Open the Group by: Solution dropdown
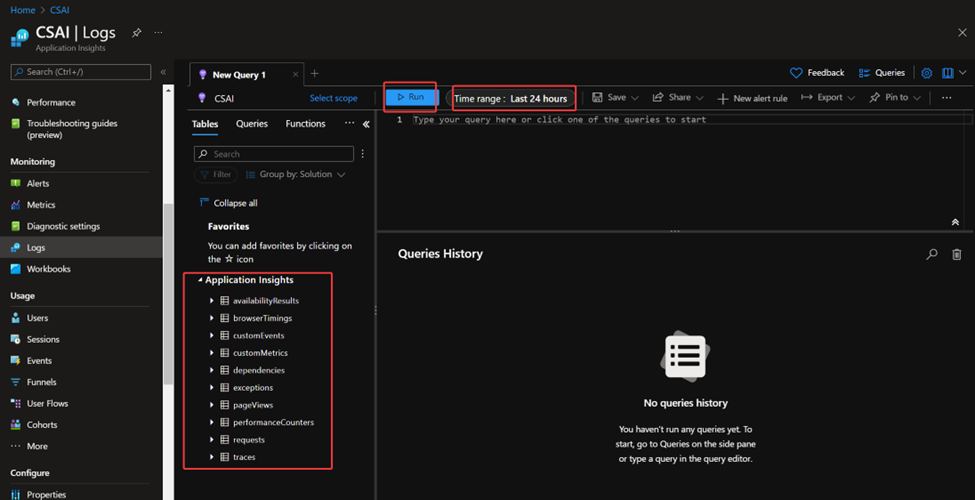 (x=295, y=175)
